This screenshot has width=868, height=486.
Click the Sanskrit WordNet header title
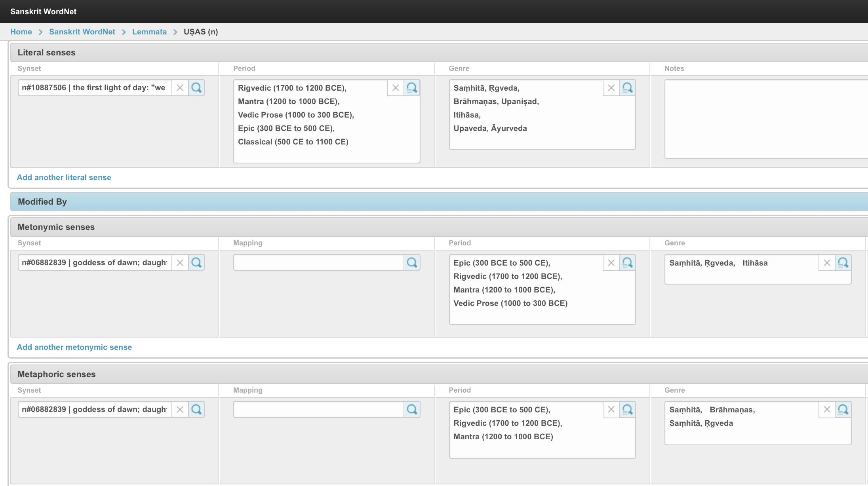[x=44, y=11]
